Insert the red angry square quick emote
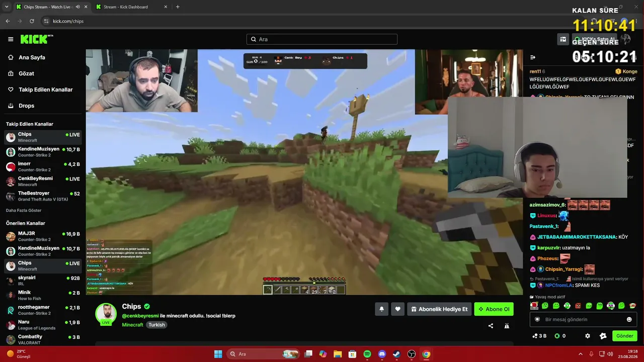The image size is (644, 362). click(578, 306)
